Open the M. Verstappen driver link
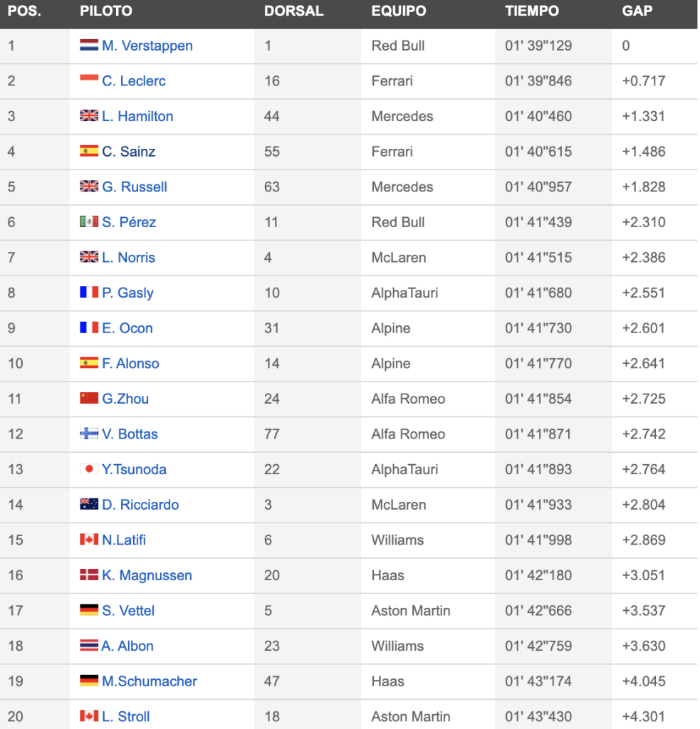Viewport: 700px width, 729px height. click(147, 46)
